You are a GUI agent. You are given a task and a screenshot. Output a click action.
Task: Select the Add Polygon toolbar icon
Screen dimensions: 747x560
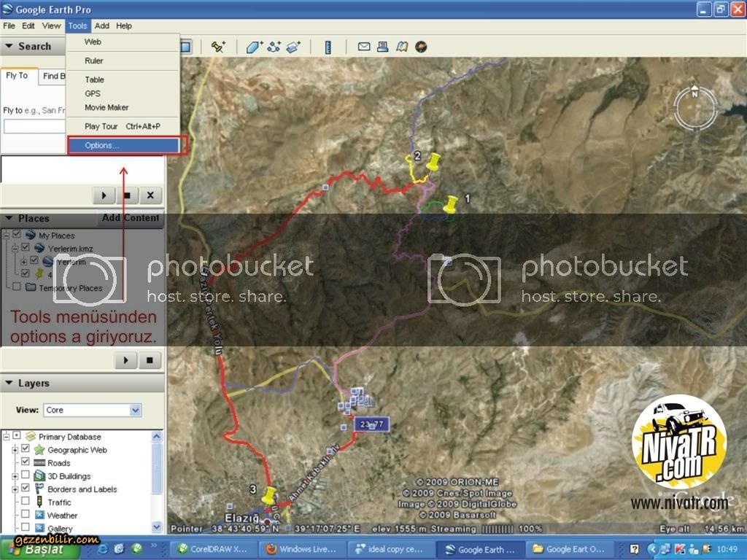pos(253,47)
